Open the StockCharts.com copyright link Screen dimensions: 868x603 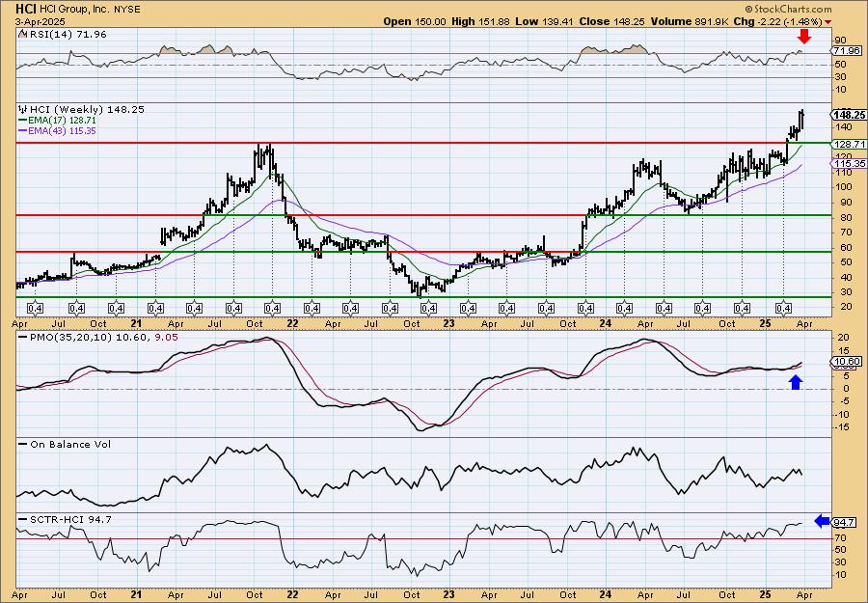tap(788, 9)
